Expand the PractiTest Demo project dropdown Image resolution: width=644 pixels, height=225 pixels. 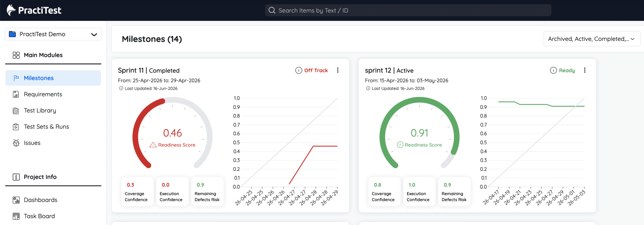coord(53,34)
